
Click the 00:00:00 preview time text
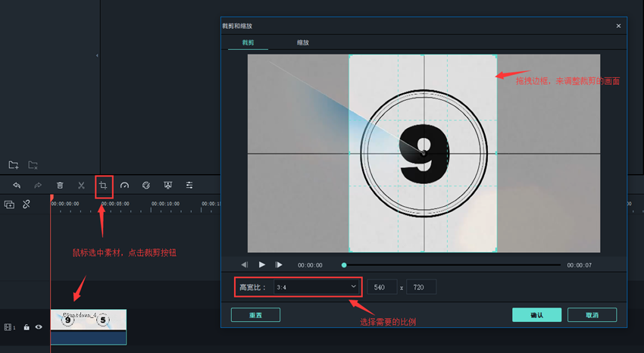[x=310, y=265]
